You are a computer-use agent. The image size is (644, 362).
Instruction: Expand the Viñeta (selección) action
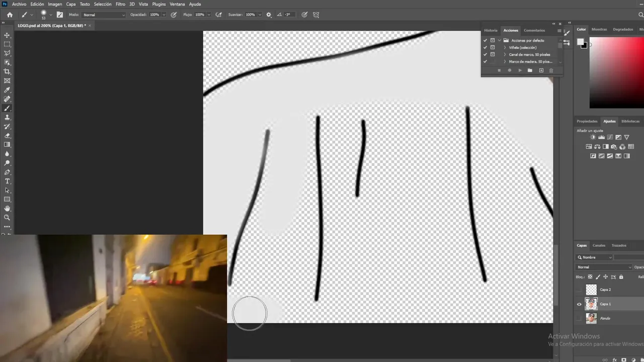click(x=505, y=47)
